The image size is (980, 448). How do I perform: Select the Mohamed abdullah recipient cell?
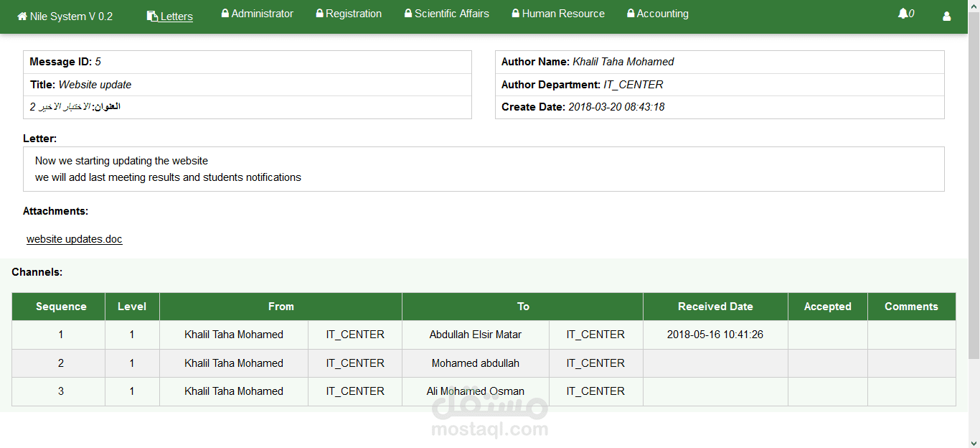point(475,363)
